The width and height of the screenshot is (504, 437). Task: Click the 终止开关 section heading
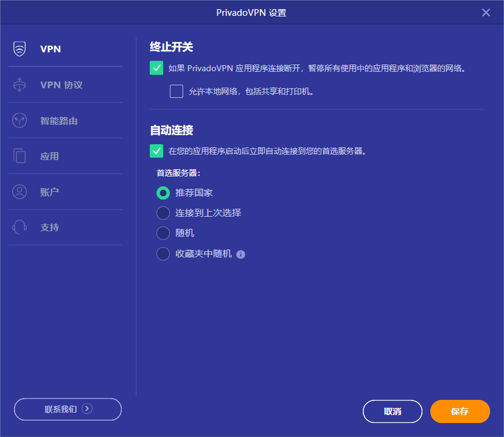pos(171,47)
